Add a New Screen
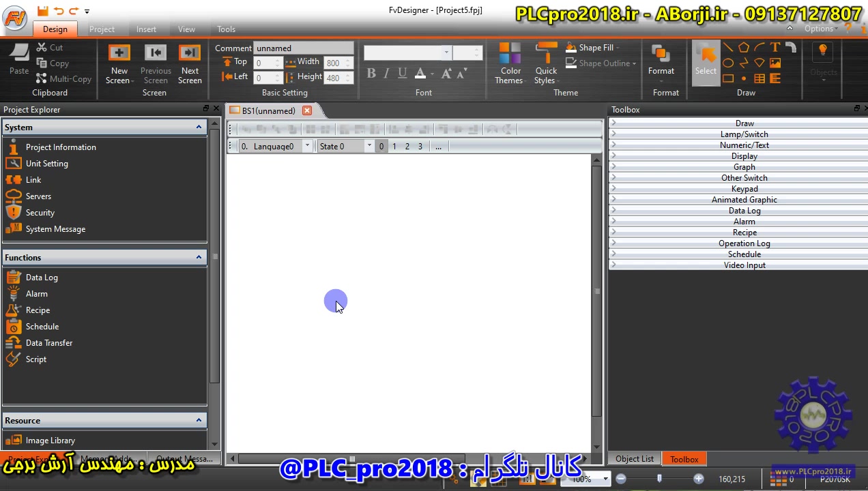This screenshot has height=491, width=868. point(119,65)
